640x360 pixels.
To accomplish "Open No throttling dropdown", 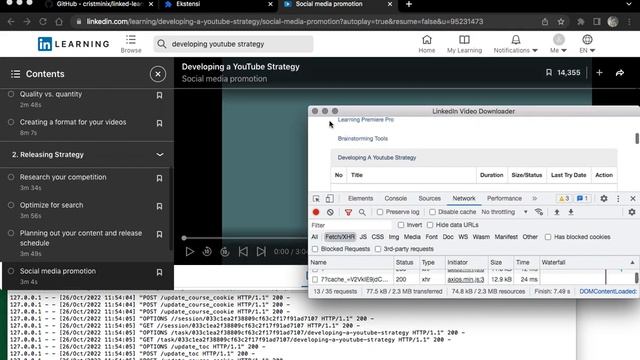I will pos(504,212).
